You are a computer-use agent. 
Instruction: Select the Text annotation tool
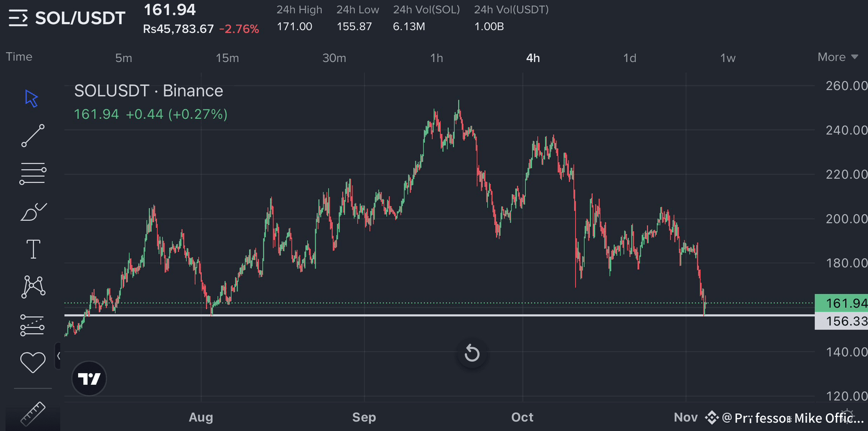[x=33, y=249]
